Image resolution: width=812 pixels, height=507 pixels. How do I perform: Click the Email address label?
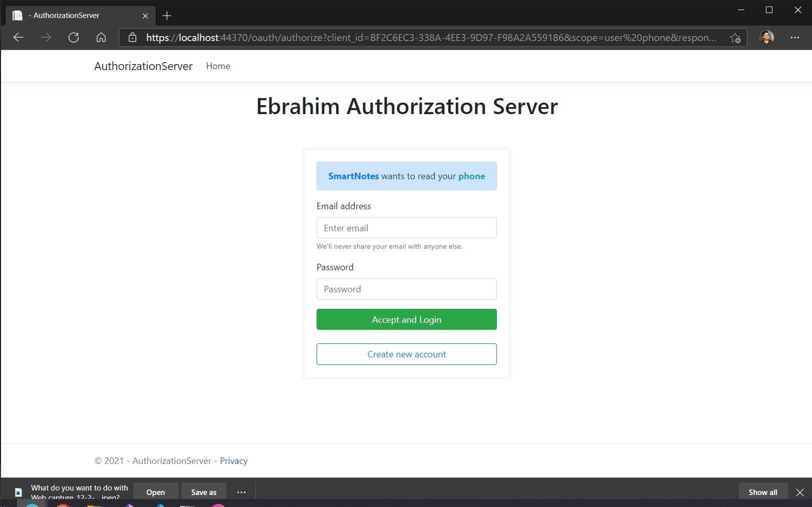click(344, 206)
